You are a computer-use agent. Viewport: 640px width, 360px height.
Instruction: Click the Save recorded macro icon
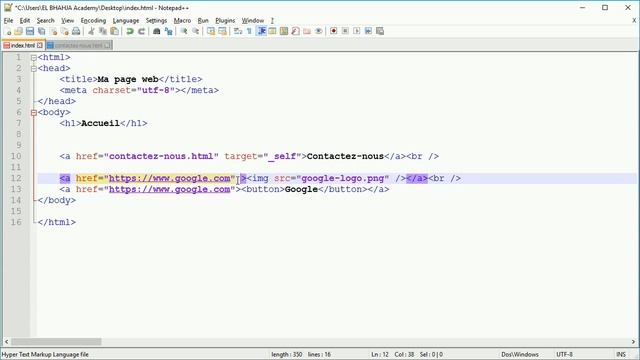point(380,31)
